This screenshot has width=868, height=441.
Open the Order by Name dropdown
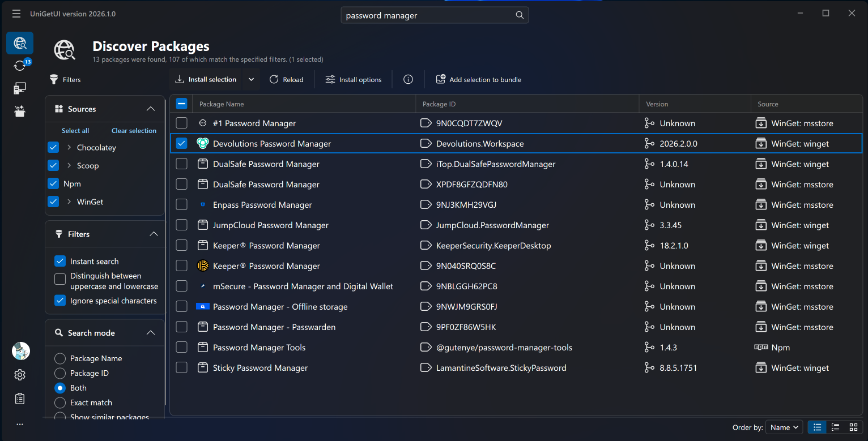[x=784, y=427]
